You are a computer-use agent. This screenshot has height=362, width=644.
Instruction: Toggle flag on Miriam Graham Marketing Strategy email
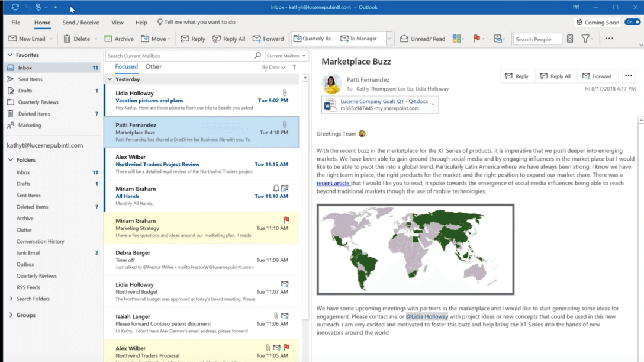[x=286, y=220]
